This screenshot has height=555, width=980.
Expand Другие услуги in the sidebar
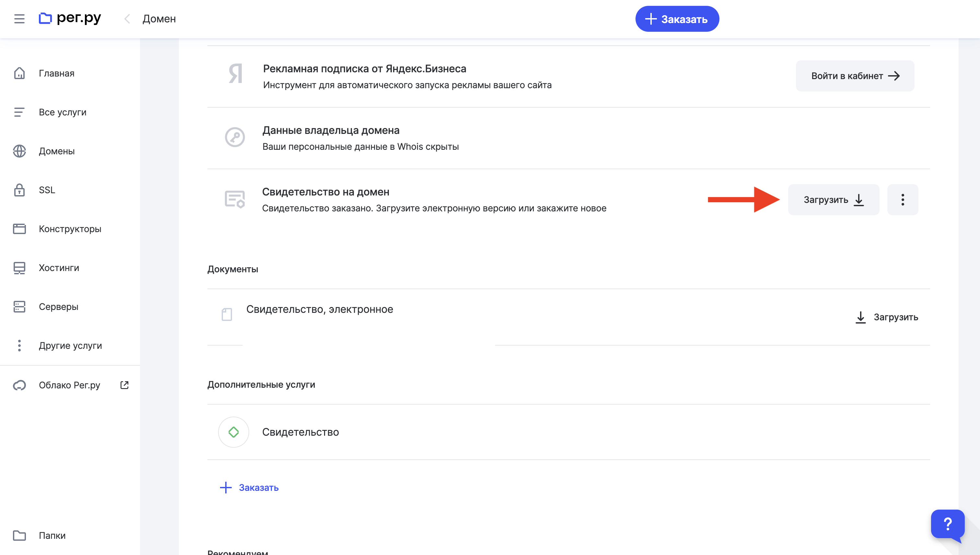tap(70, 345)
